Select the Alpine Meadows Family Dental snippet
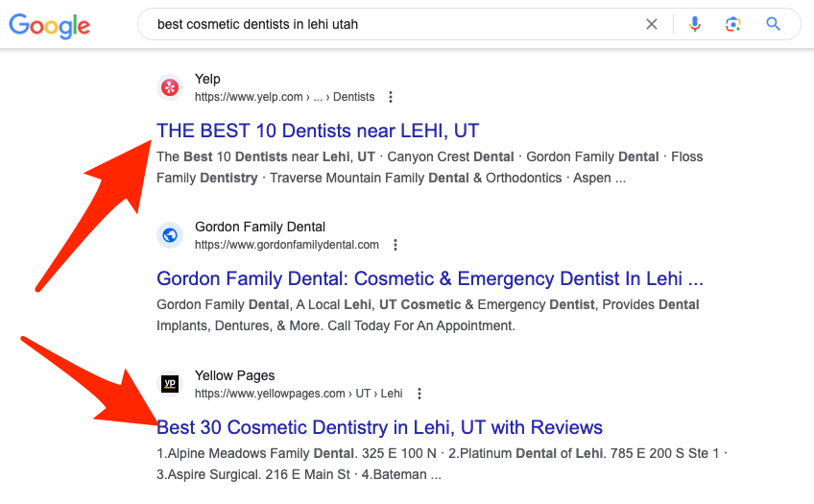This screenshot has width=814, height=504. click(443, 464)
